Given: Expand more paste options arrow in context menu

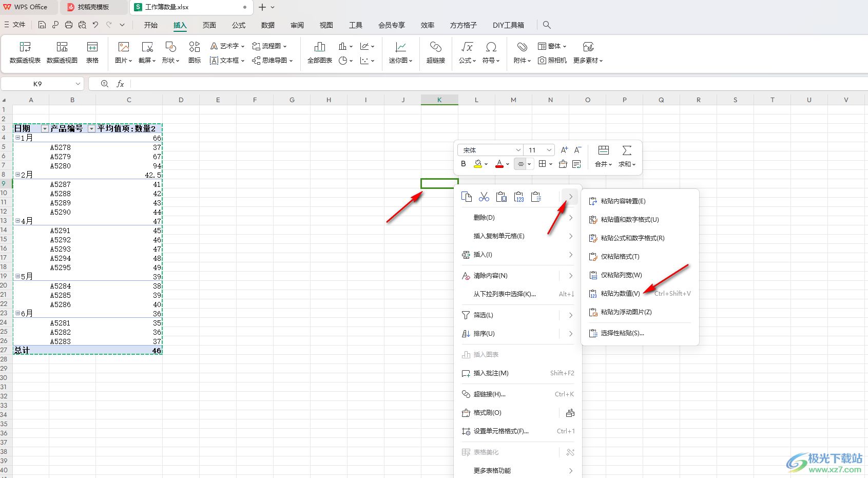Looking at the screenshot, I should [x=571, y=197].
